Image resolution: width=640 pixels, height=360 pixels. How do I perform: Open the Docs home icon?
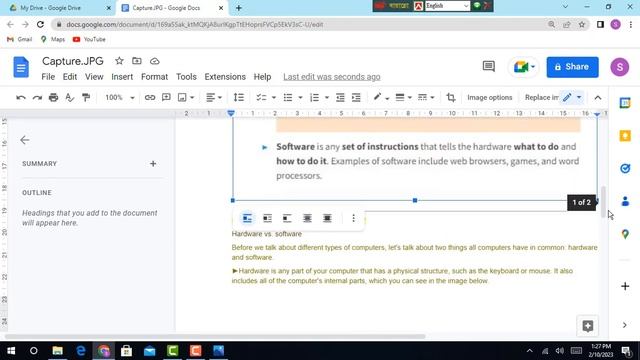21,67
